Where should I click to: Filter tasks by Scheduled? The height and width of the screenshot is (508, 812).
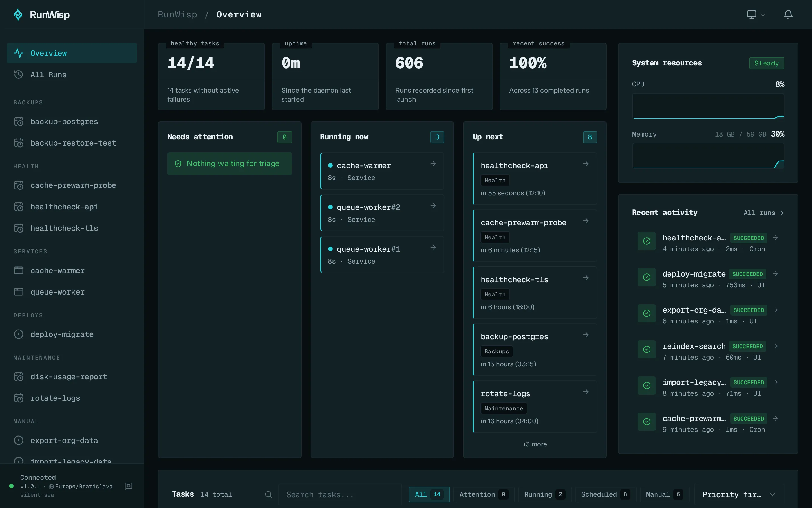pos(606,494)
